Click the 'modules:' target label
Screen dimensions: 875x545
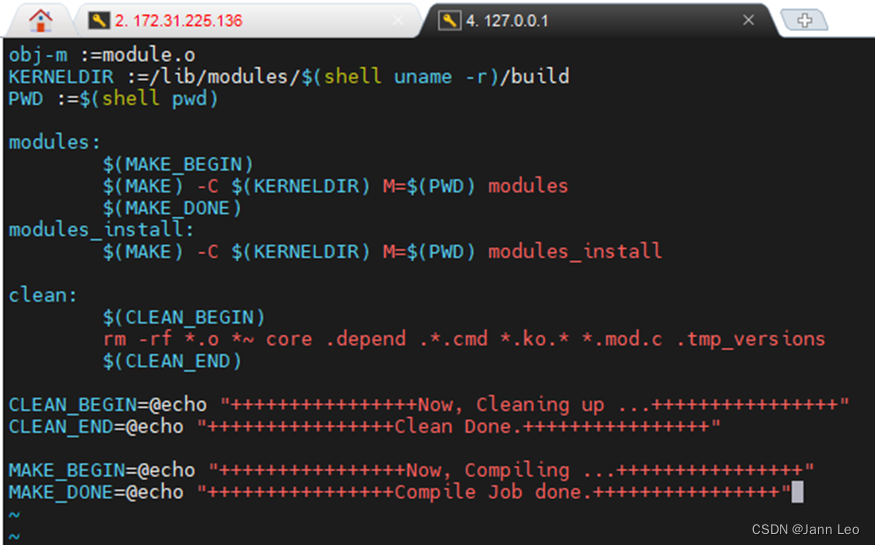pyautogui.click(x=55, y=142)
